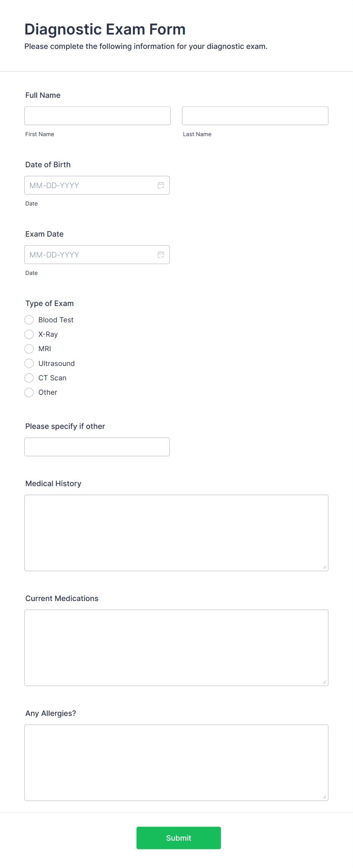Select Other as exam type
353x868 pixels.
coord(29,392)
